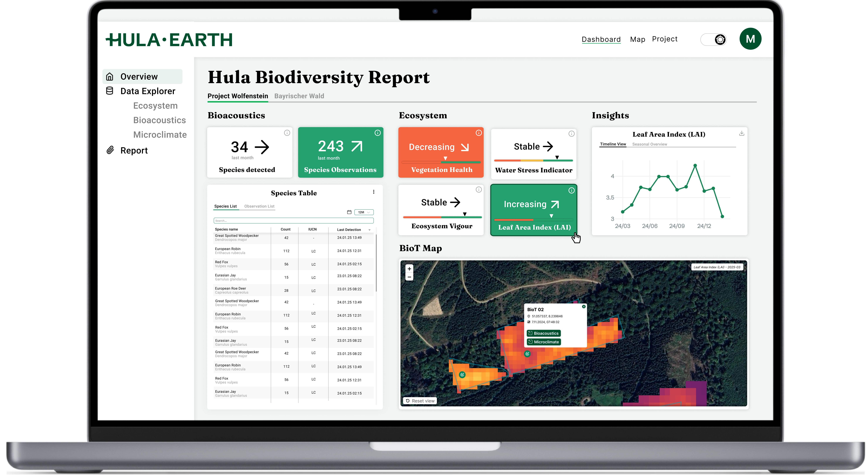Click calendar icon in Species Table
This screenshot has width=868, height=475.
(x=349, y=212)
